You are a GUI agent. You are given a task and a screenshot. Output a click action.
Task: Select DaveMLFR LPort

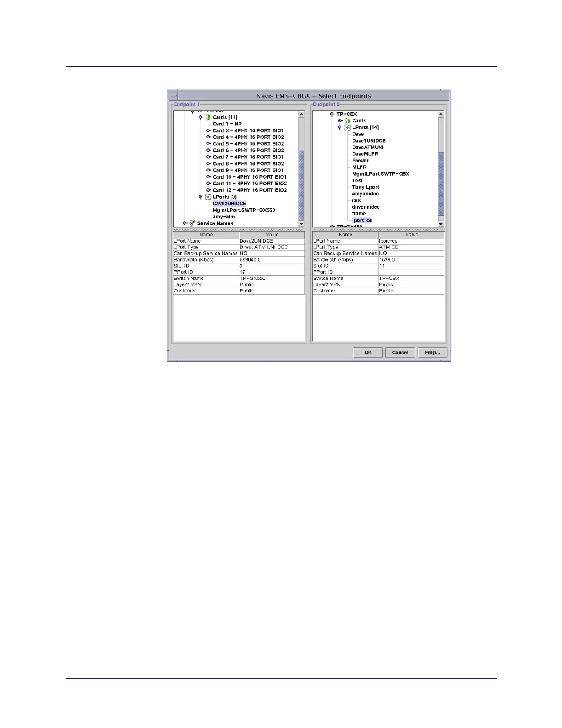click(x=365, y=154)
